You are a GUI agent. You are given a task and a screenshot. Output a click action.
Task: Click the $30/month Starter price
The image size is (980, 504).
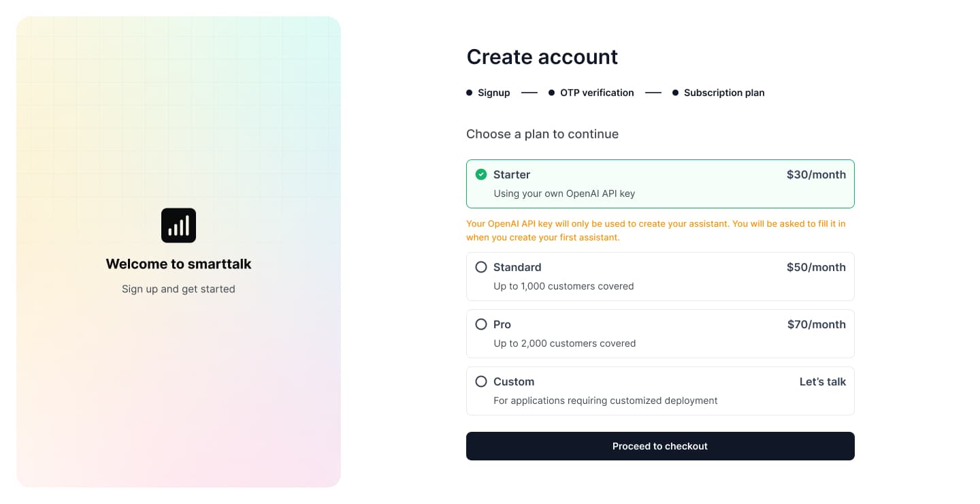click(x=816, y=174)
